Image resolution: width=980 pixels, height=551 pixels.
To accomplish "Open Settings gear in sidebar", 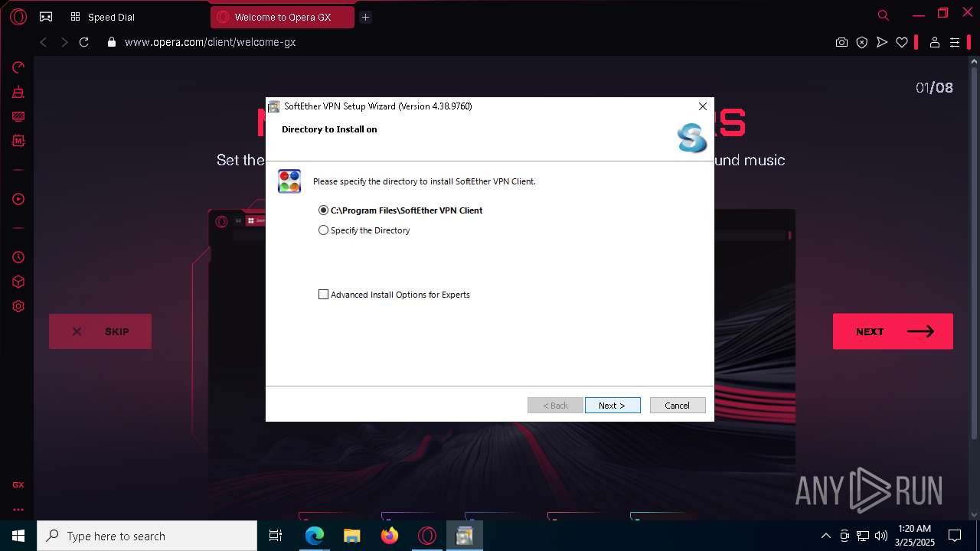I will tap(18, 306).
